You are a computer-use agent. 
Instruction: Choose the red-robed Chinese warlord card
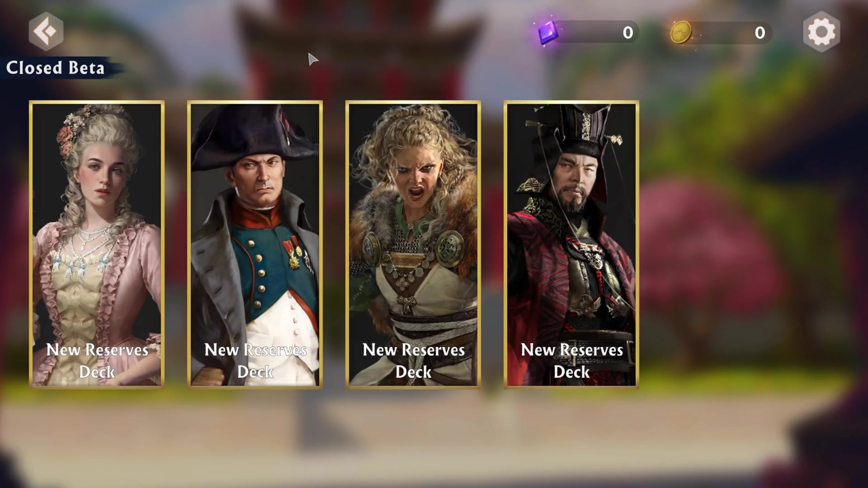coord(571,244)
